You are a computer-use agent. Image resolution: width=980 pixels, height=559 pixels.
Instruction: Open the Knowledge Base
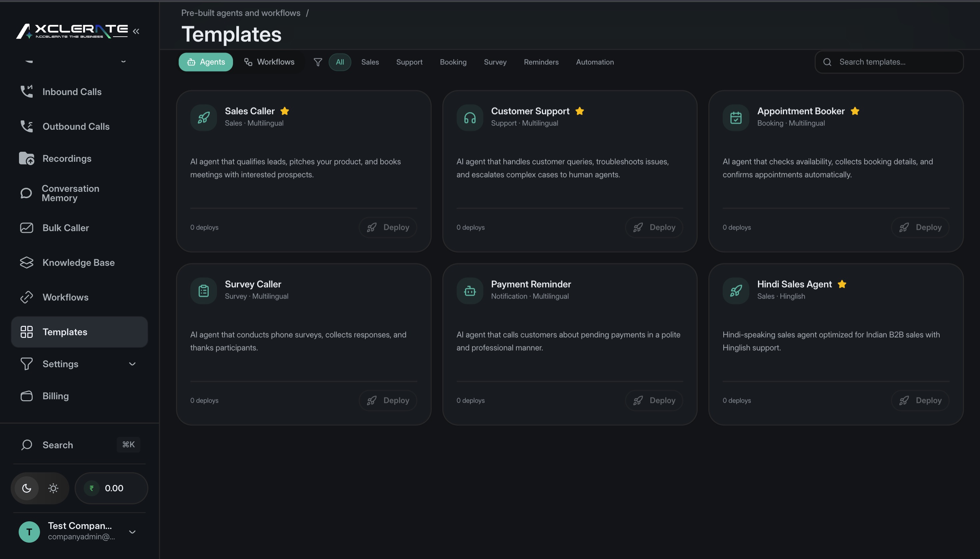coord(78,262)
